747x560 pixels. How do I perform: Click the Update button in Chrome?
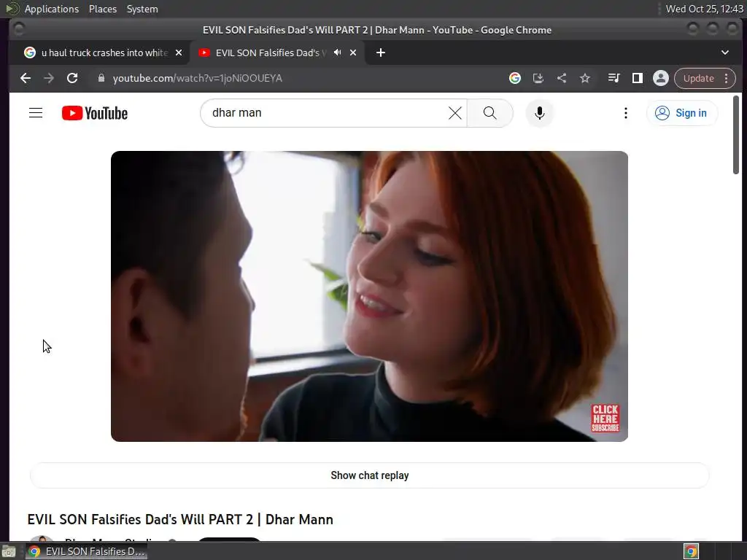[x=698, y=78]
